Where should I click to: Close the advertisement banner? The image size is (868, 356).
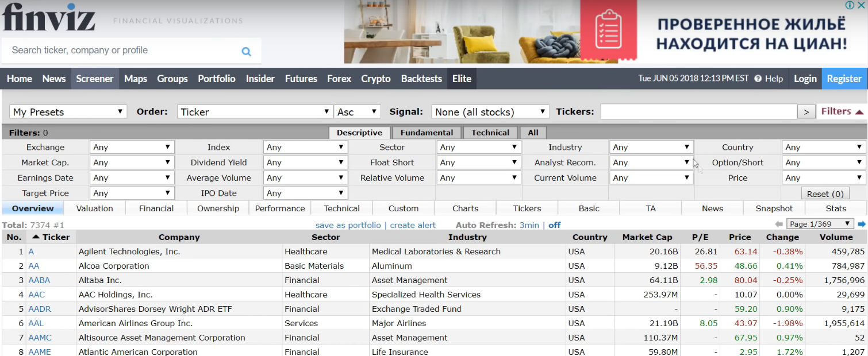[x=861, y=5]
